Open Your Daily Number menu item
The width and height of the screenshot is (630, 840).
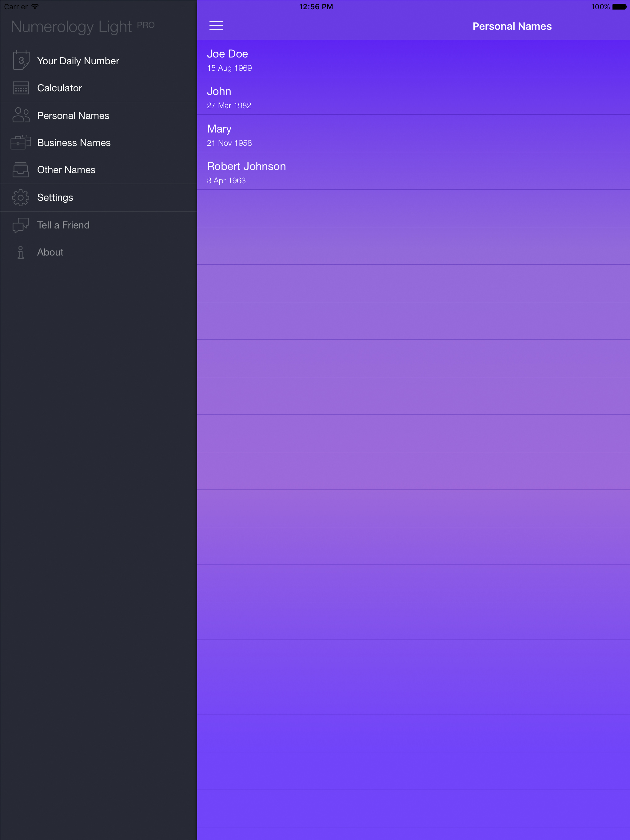[x=78, y=61]
